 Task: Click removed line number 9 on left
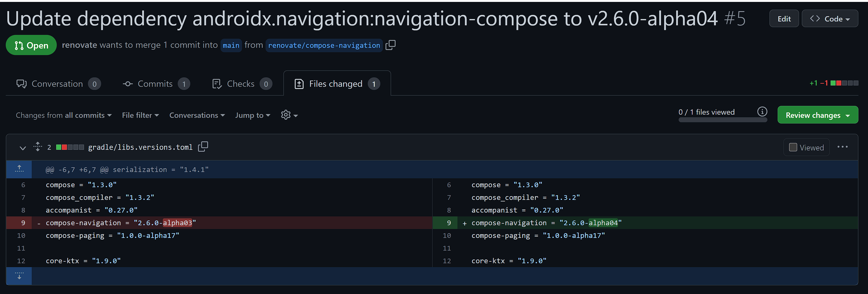tap(19, 223)
